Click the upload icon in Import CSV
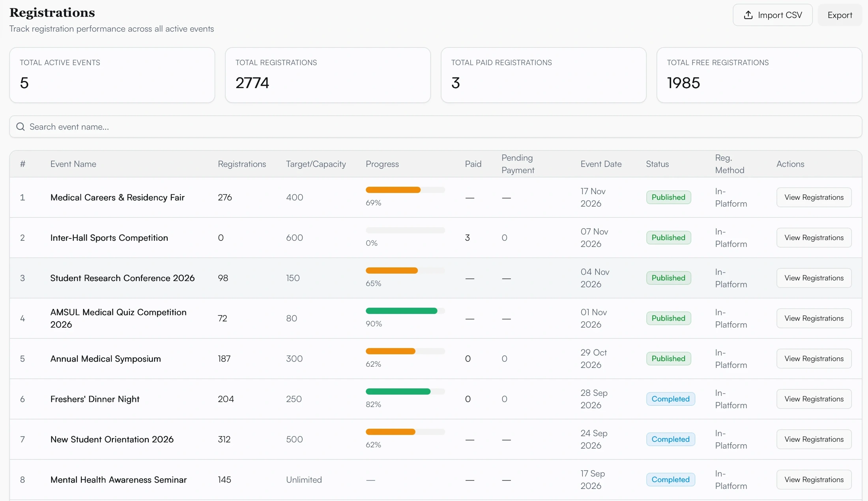The width and height of the screenshot is (868, 501). point(748,15)
